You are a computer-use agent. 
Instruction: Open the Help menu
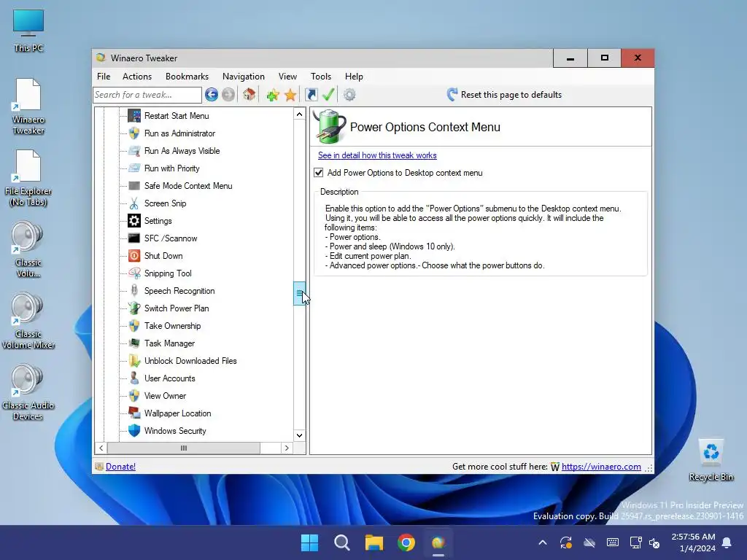click(354, 77)
